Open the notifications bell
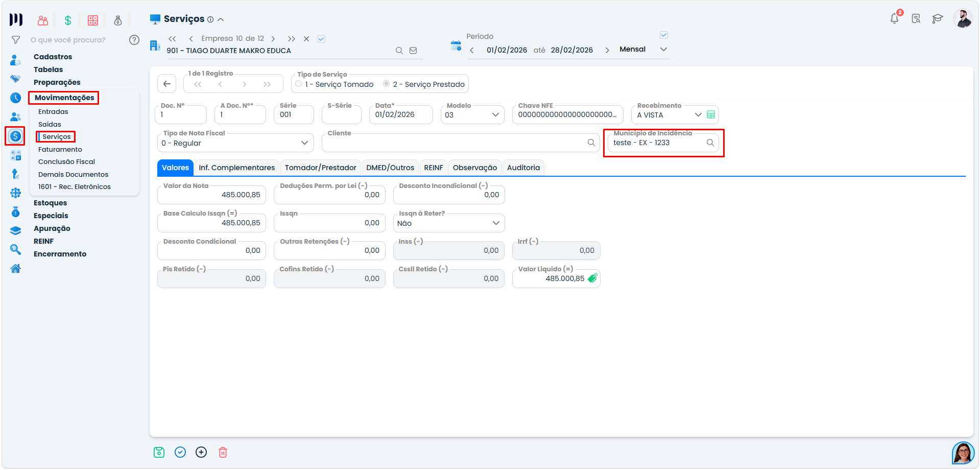 895,19
